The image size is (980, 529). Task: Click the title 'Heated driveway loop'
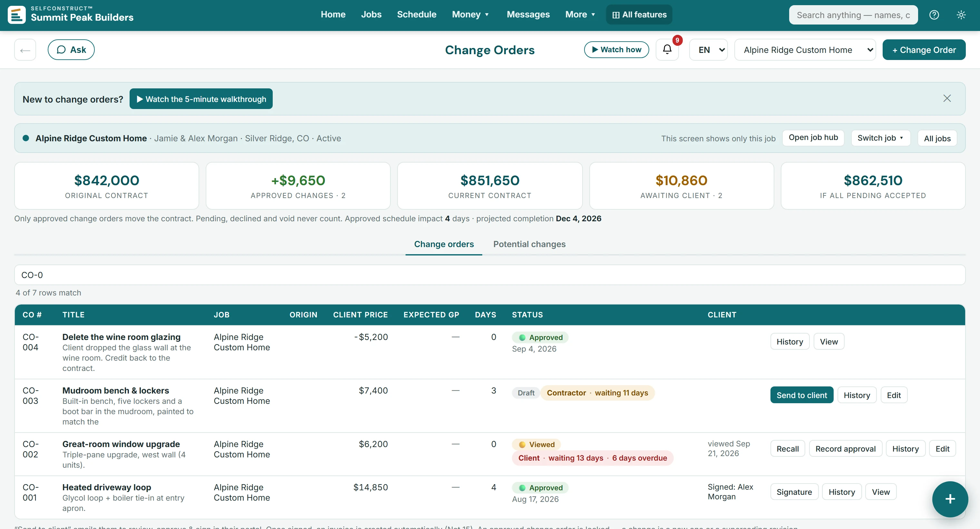[106, 487]
